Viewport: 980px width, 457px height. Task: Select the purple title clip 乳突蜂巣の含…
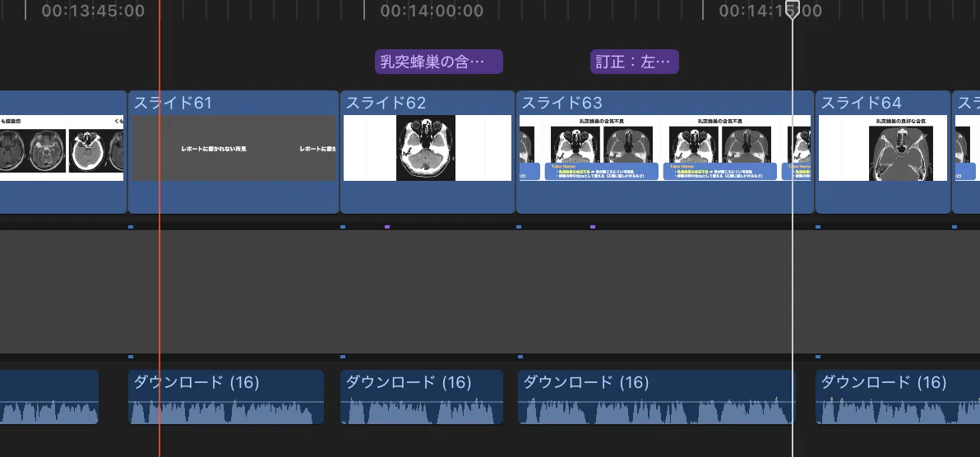pos(439,62)
